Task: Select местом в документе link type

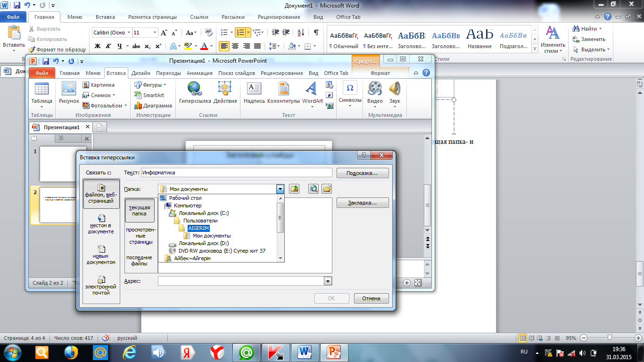Action: click(x=101, y=224)
